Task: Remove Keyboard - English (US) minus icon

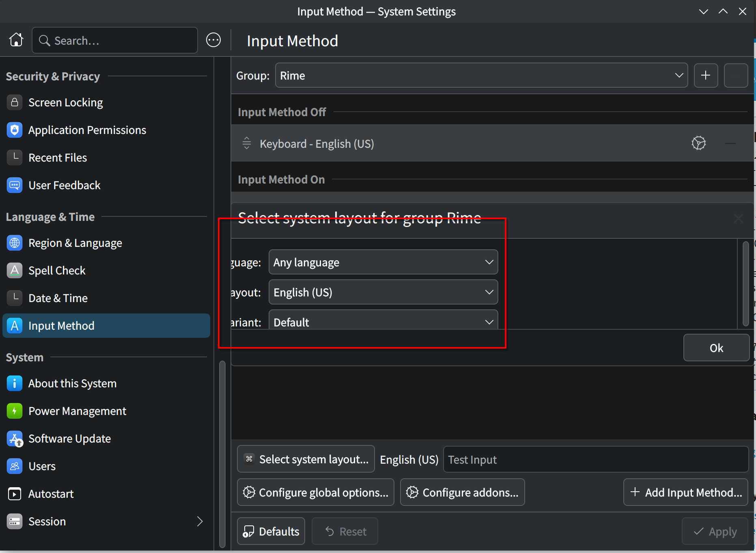Action: pyautogui.click(x=730, y=143)
